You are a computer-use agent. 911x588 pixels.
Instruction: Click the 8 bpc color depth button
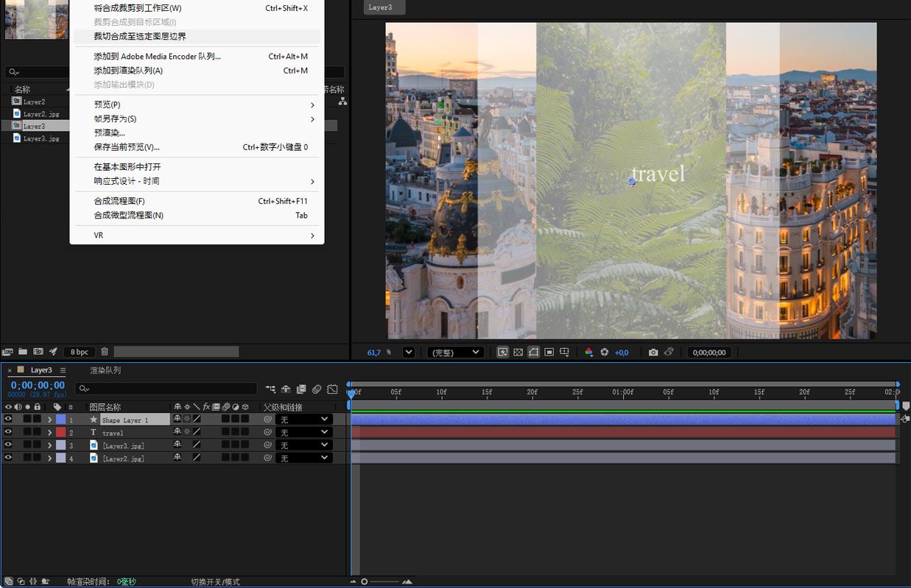click(80, 352)
